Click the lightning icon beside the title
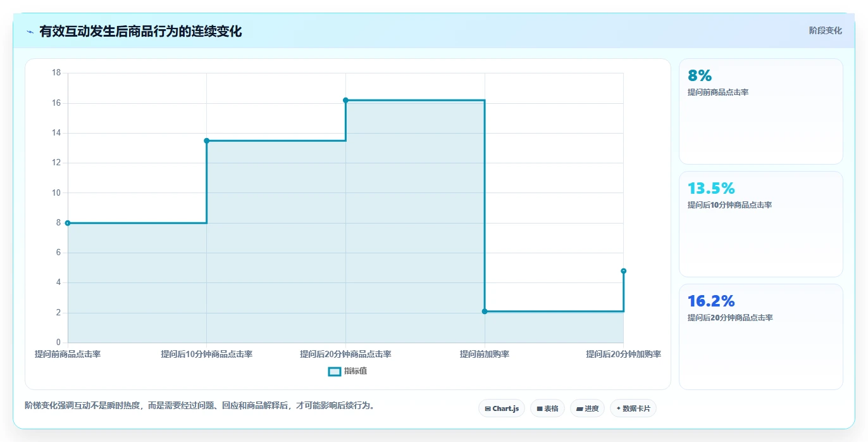Image resolution: width=868 pixels, height=442 pixels. pos(30,32)
